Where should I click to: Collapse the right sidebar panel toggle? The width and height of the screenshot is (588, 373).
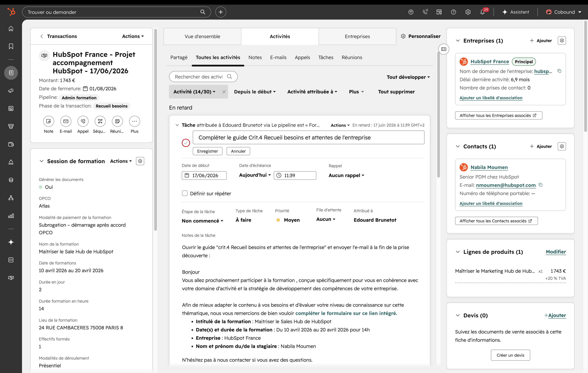[x=444, y=49]
